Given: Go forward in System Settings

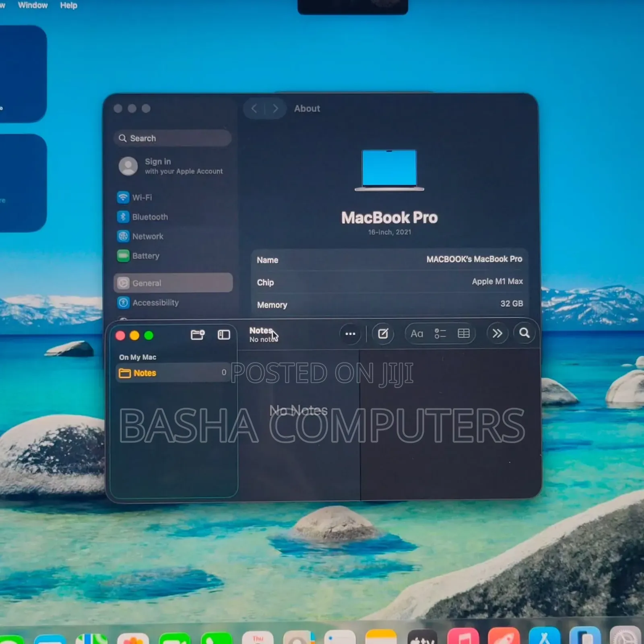Looking at the screenshot, I should [x=275, y=108].
